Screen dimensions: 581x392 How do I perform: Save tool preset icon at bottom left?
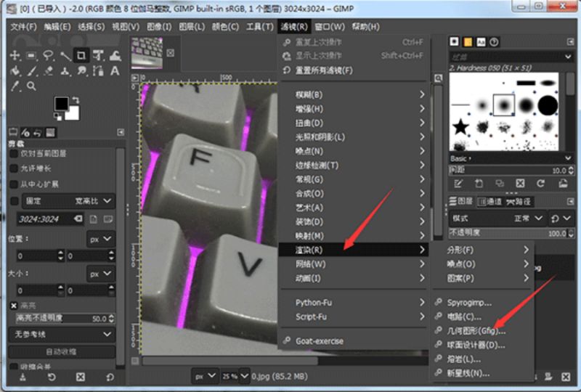point(23,377)
